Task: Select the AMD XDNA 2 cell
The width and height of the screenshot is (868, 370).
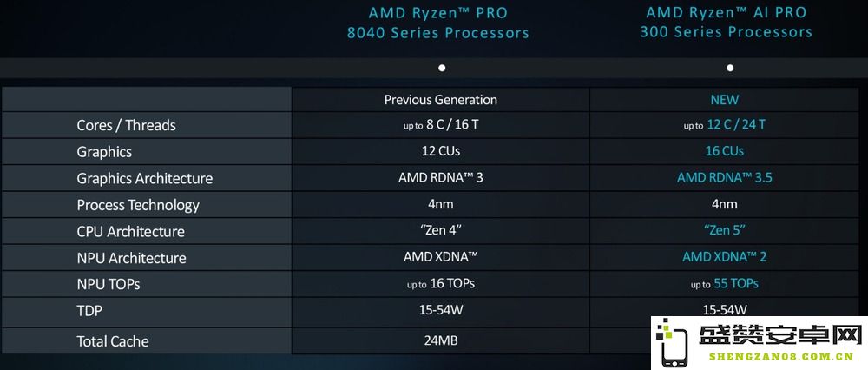Action: point(725,256)
